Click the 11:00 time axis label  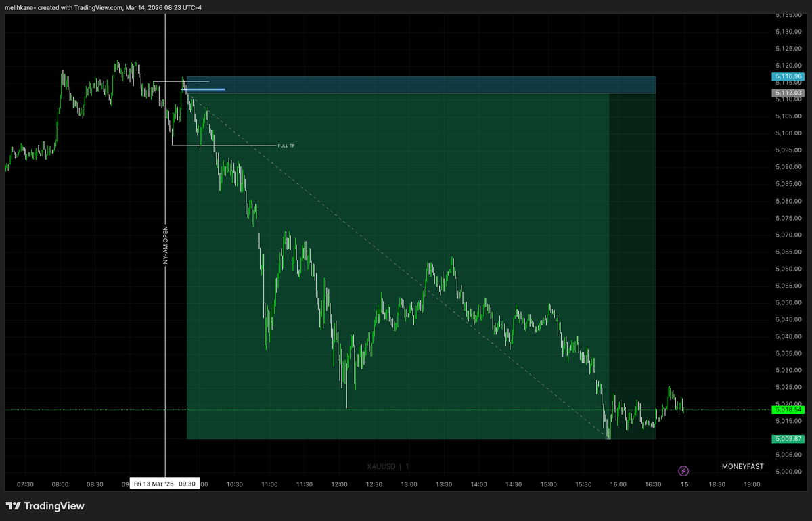pos(269,484)
